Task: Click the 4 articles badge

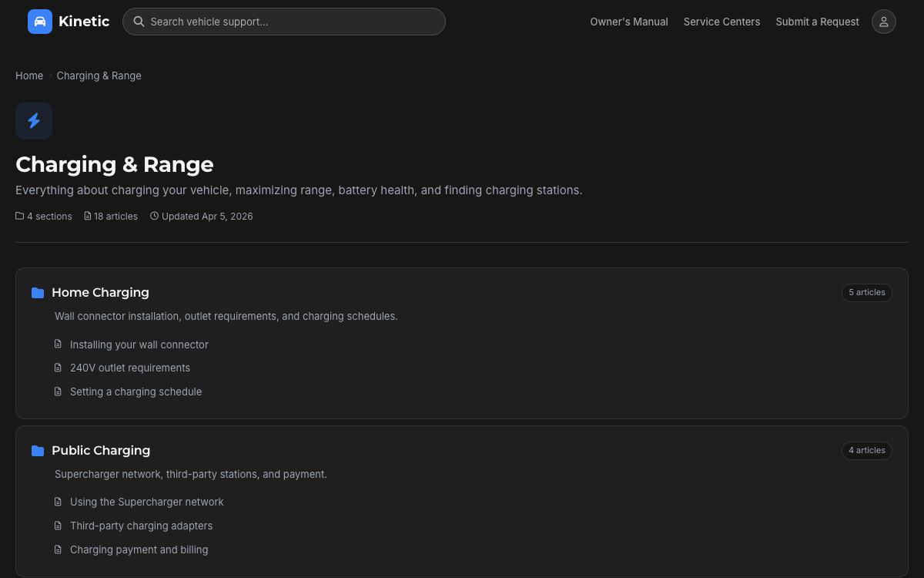Action: pyautogui.click(x=867, y=451)
